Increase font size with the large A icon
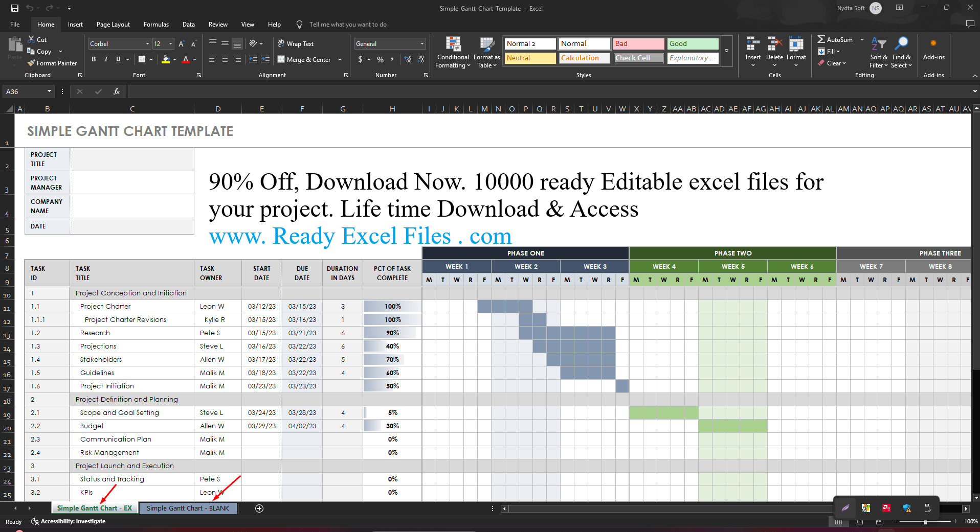This screenshot has height=532, width=980. coord(182,44)
